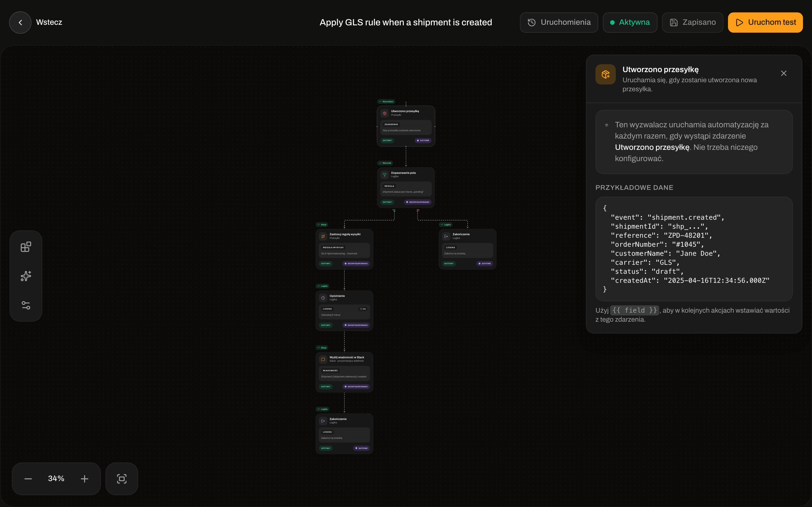Viewport: 812px width, 507px height.
Task: Open the Uruchomienia run history
Action: click(x=559, y=23)
